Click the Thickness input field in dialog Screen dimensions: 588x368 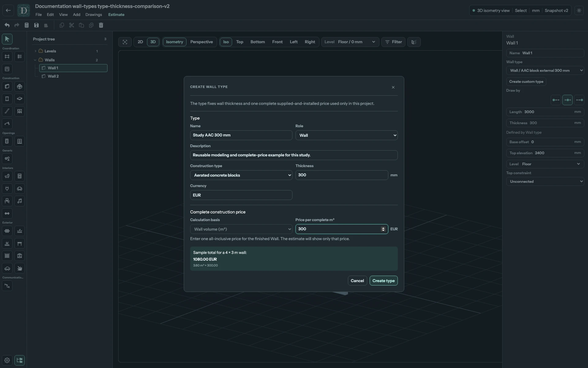click(x=341, y=175)
